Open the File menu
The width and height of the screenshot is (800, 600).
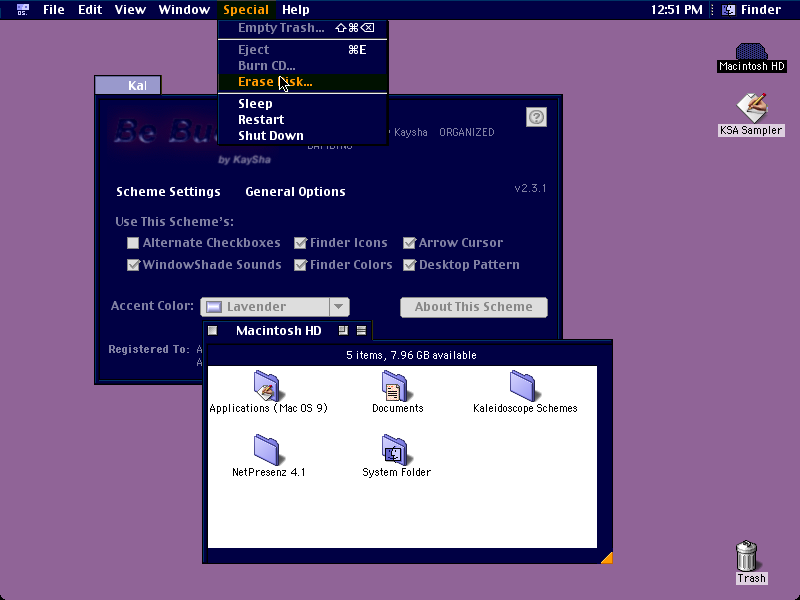[x=54, y=10]
